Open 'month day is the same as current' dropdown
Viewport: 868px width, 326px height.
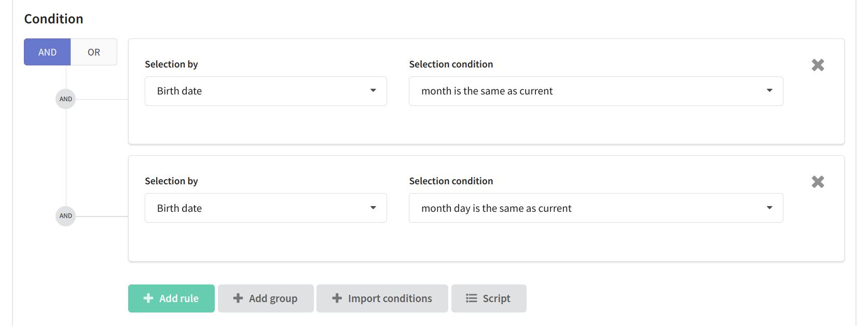tap(596, 208)
